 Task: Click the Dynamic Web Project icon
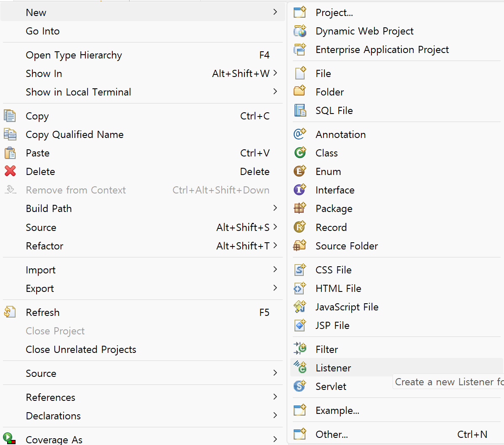point(300,31)
